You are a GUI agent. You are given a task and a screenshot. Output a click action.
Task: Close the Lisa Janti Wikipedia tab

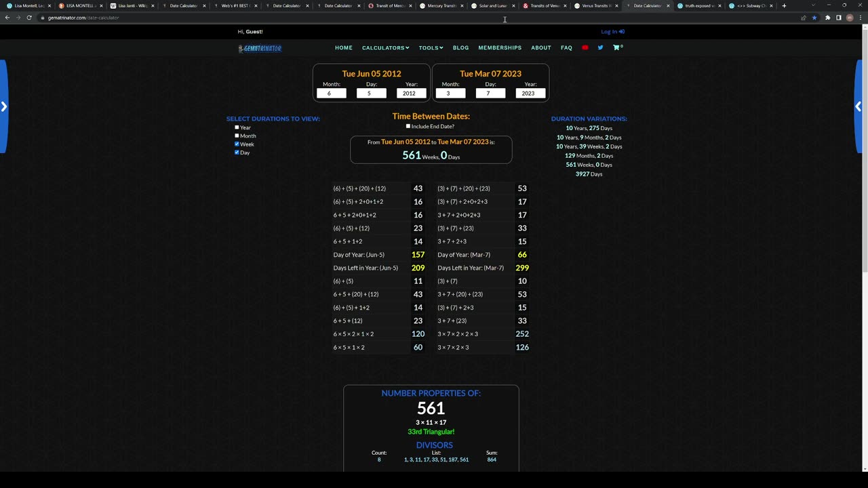coord(153,5)
